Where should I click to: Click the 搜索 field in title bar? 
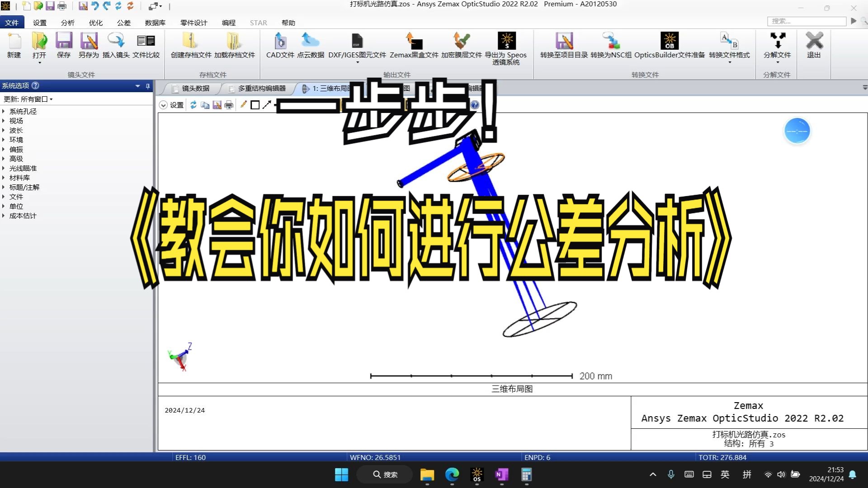pyautogui.click(x=807, y=21)
